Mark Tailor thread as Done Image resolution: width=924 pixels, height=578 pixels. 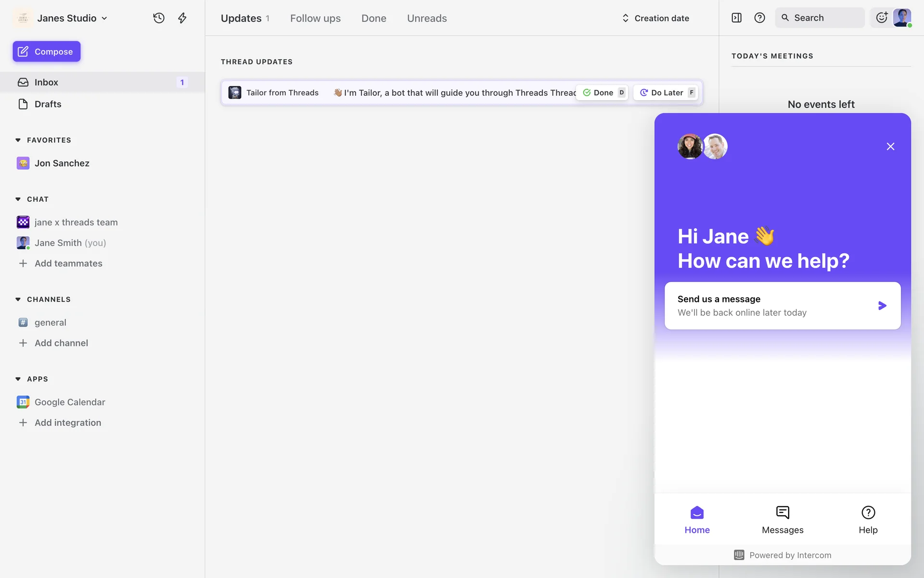click(x=603, y=92)
